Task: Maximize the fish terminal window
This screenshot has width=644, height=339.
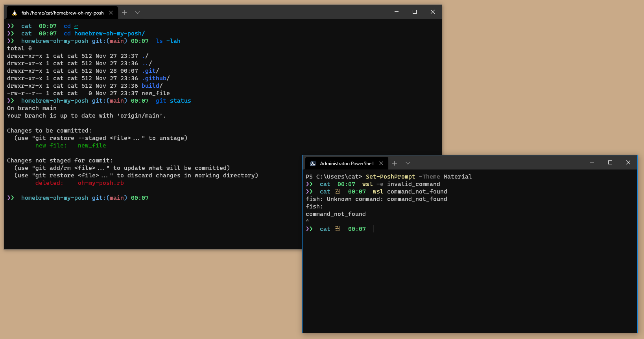Action: coord(415,12)
